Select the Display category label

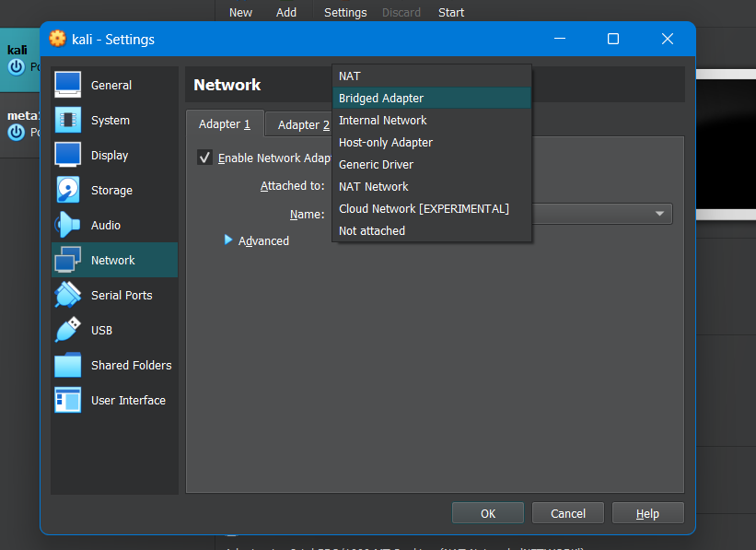tap(110, 156)
